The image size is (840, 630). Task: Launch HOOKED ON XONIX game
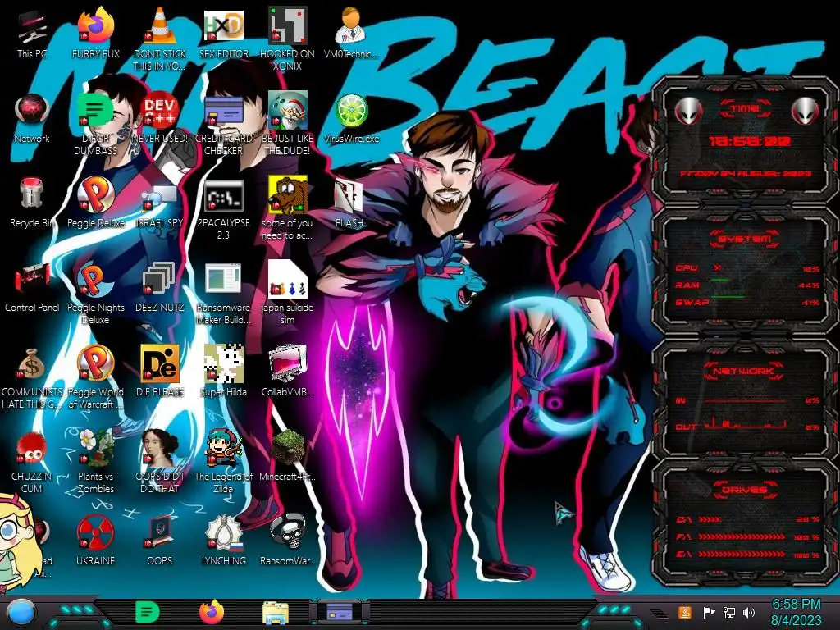287,39
